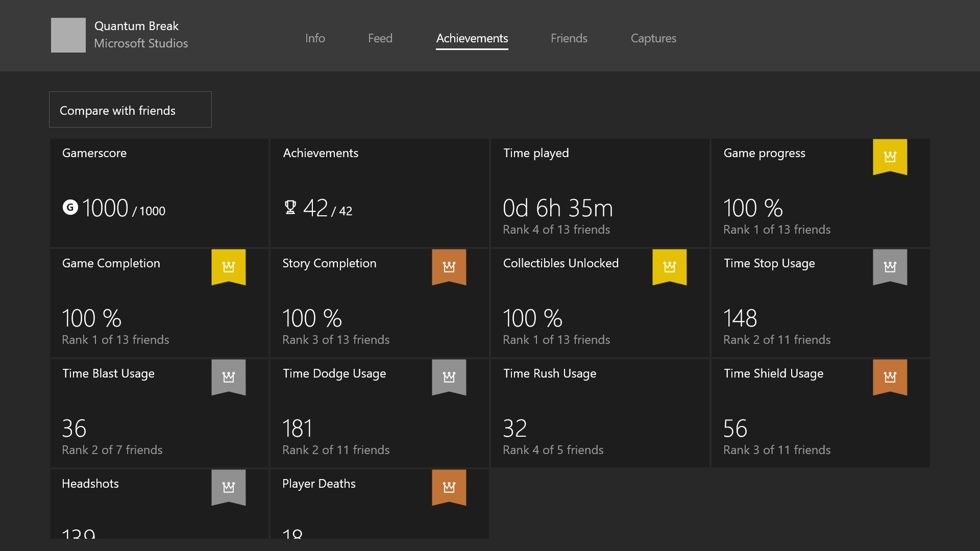Click the Microsoft Studios publisher name
This screenshot has width=980, height=551.
(141, 43)
